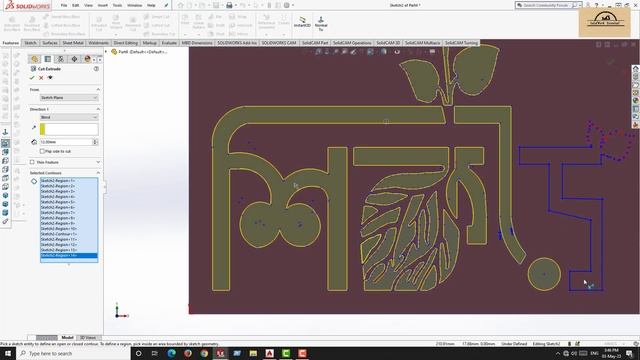Open the File menu
The height and width of the screenshot is (360, 640).
coord(64,5)
